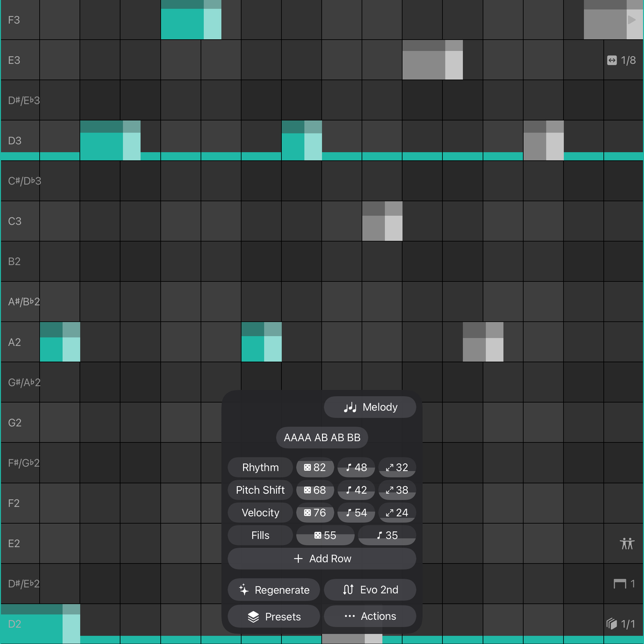Screen dimensions: 644x644
Task: Change the 1/8 grid step length
Action: click(621, 60)
